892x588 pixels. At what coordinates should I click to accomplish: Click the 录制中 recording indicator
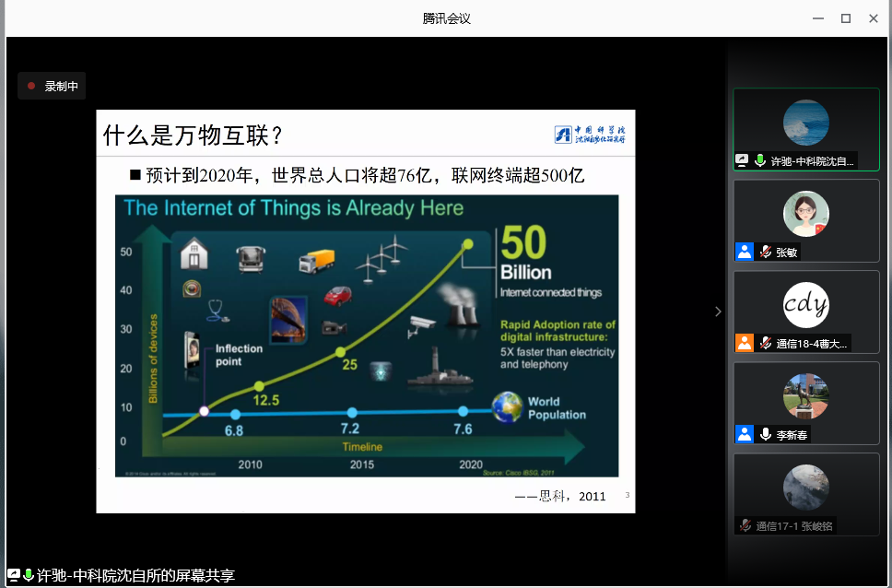[x=53, y=87]
